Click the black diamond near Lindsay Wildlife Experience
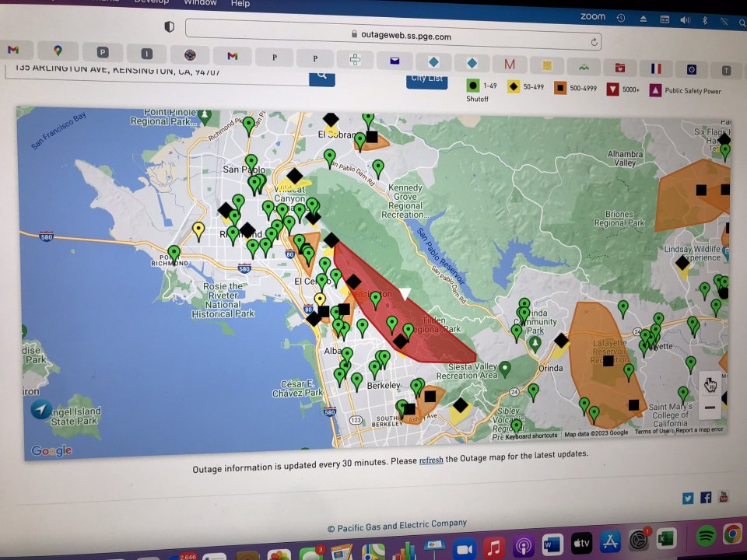747x560 pixels. 682,262
